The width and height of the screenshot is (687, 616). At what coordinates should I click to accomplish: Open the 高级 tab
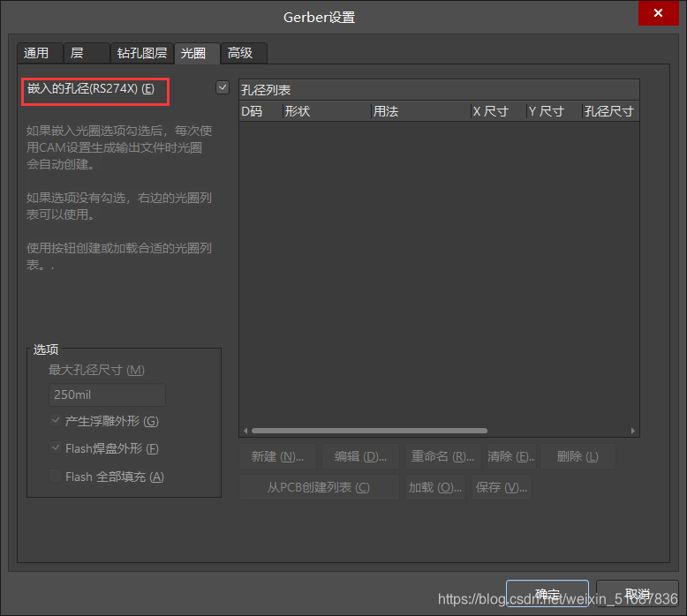click(x=241, y=53)
